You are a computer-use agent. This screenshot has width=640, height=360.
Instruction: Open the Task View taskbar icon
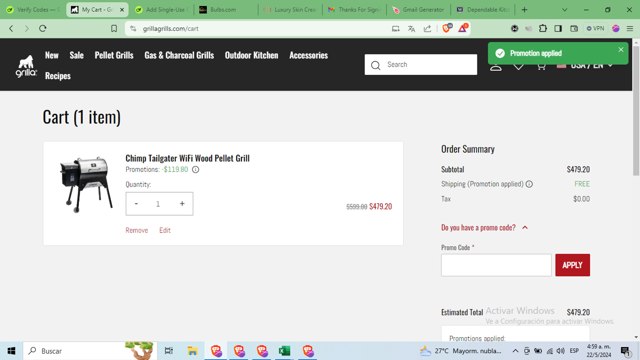pos(169,351)
